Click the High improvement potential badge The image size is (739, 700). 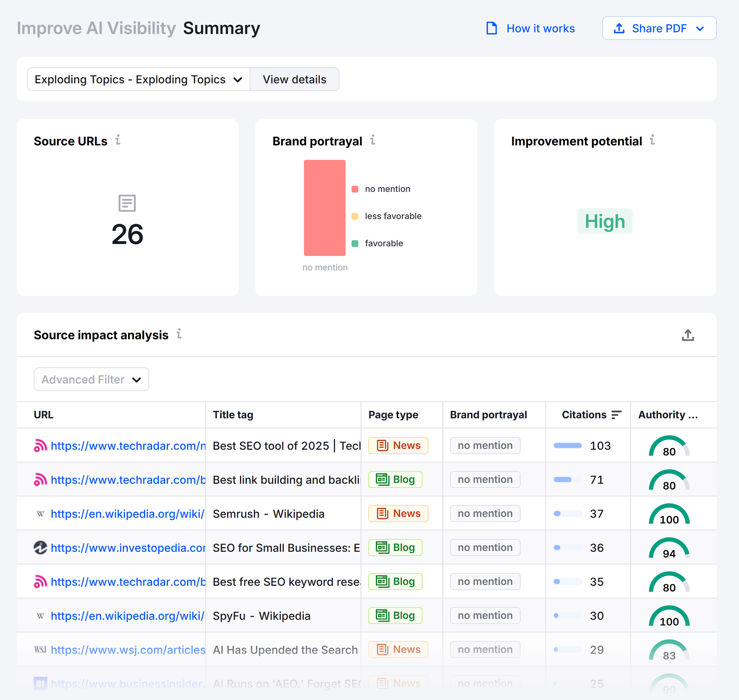605,221
